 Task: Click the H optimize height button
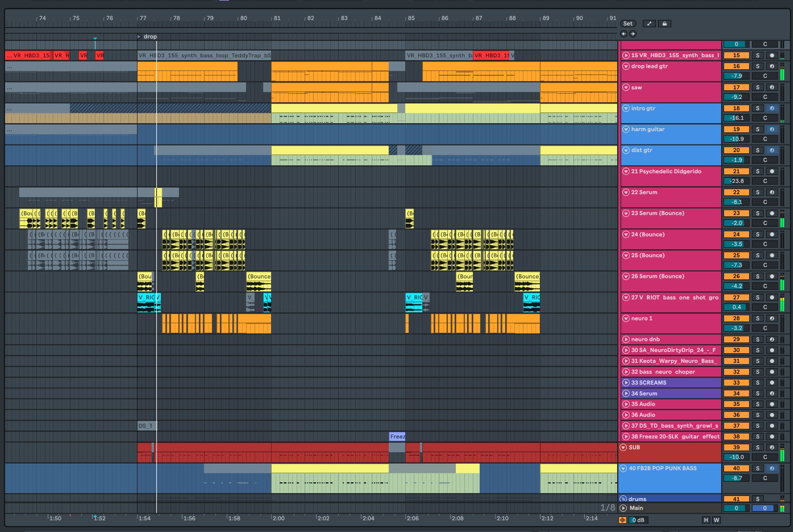(706, 520)
